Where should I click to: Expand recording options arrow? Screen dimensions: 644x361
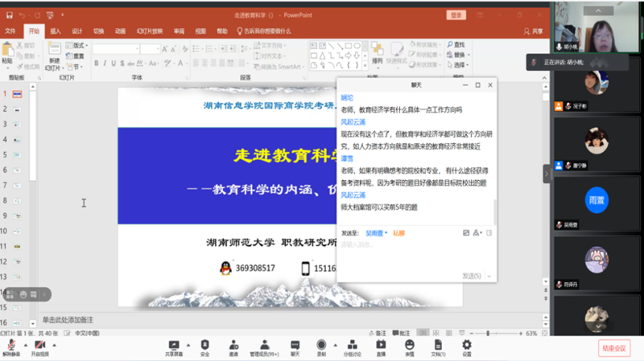coord(336,345)
